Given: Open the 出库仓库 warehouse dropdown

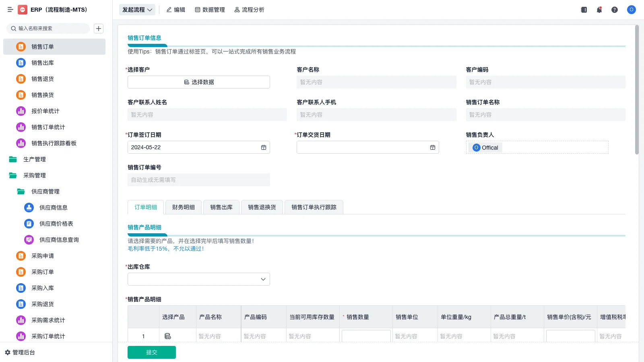Looking at the screenshot, I should click(x=198, y=279).
